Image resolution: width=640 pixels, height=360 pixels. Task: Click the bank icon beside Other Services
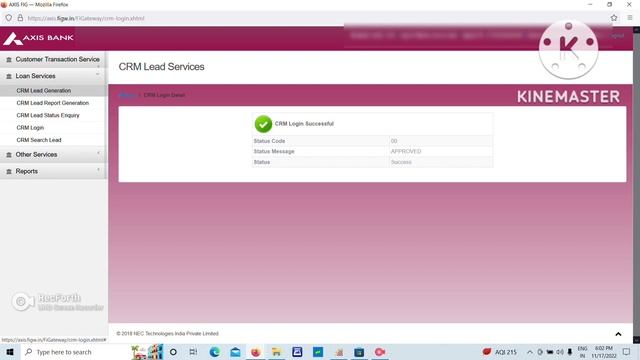pyautogui.click(x=9, y=155)
